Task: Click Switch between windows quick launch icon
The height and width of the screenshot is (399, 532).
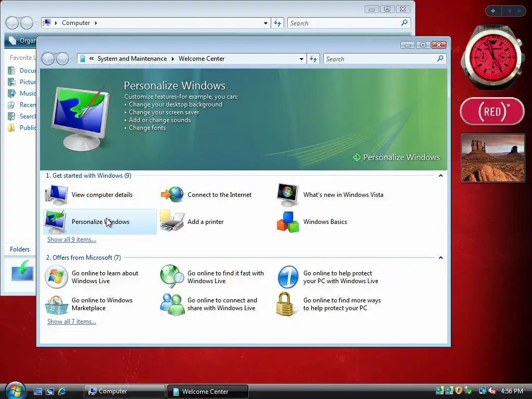Action: [50, 391]
